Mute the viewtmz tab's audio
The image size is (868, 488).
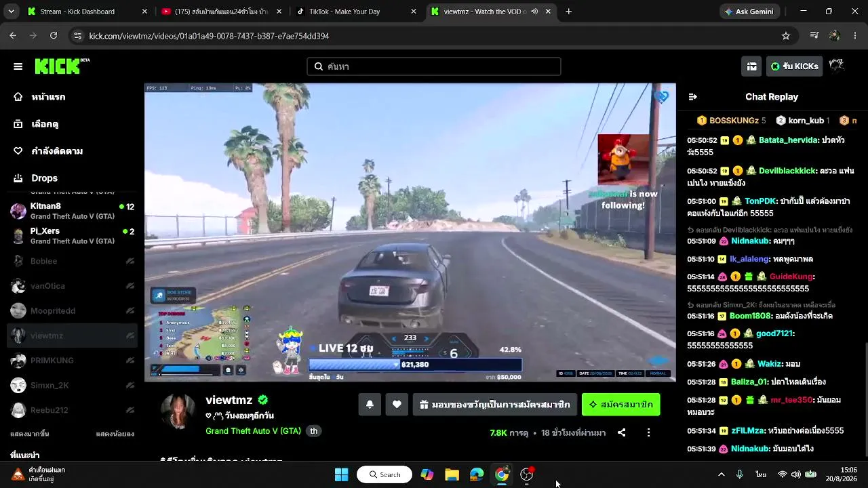(x=534, y=12)
